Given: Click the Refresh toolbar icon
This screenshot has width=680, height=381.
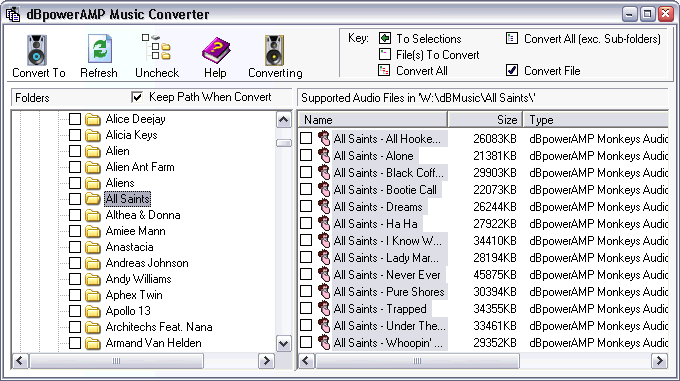Looking at the screenshot, I should pos(100,49).
